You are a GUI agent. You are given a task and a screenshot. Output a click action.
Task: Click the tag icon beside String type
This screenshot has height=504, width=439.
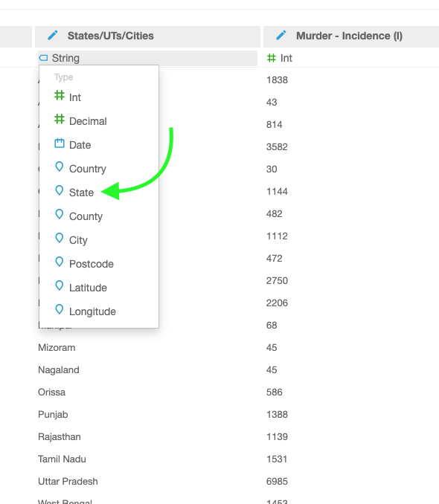pos(43,58)
